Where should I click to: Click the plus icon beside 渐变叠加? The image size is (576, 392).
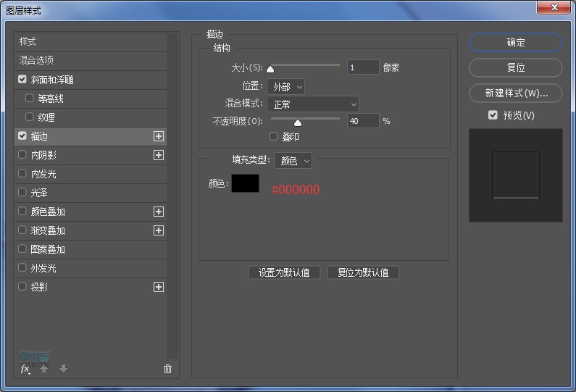(x=159, y=230)
